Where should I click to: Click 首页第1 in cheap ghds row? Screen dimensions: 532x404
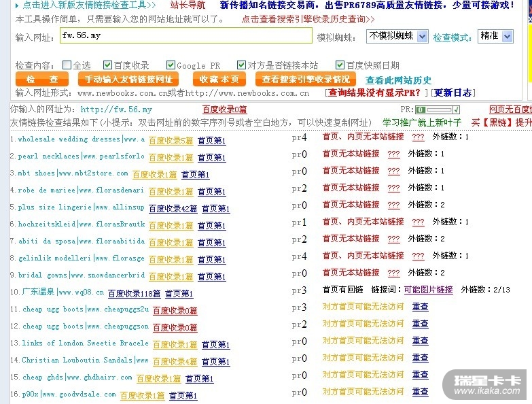point(199,378)
